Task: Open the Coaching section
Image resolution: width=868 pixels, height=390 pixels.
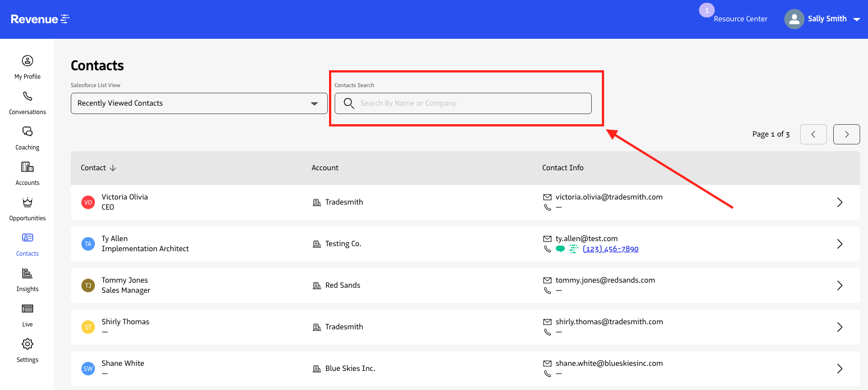Action: (27, 137)
